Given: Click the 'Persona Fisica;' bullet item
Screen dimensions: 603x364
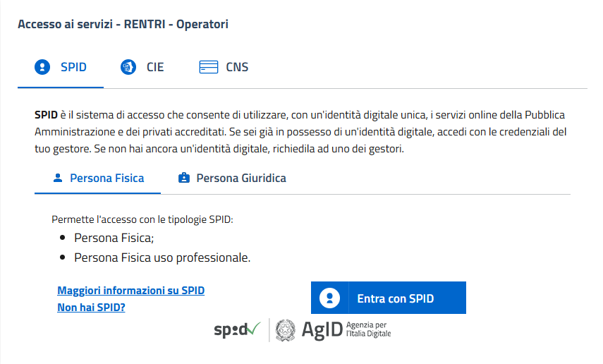Looking at the screenshot, I should [114, 238].
